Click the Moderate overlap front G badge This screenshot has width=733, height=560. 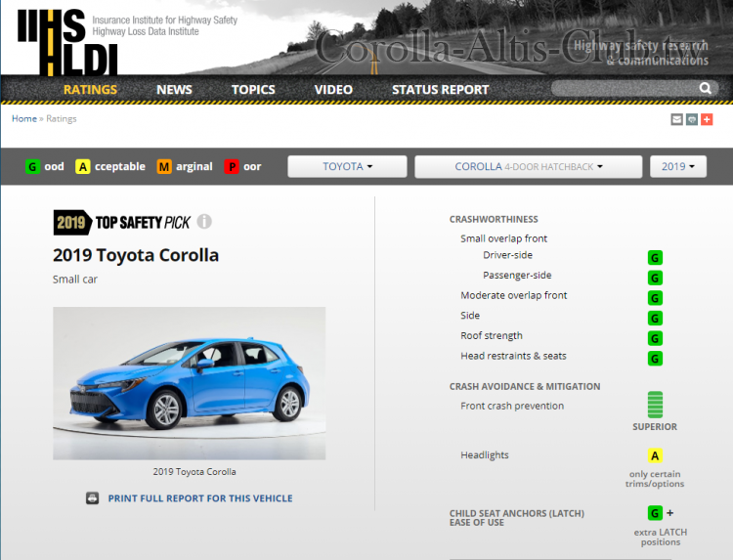click(655, 298)
